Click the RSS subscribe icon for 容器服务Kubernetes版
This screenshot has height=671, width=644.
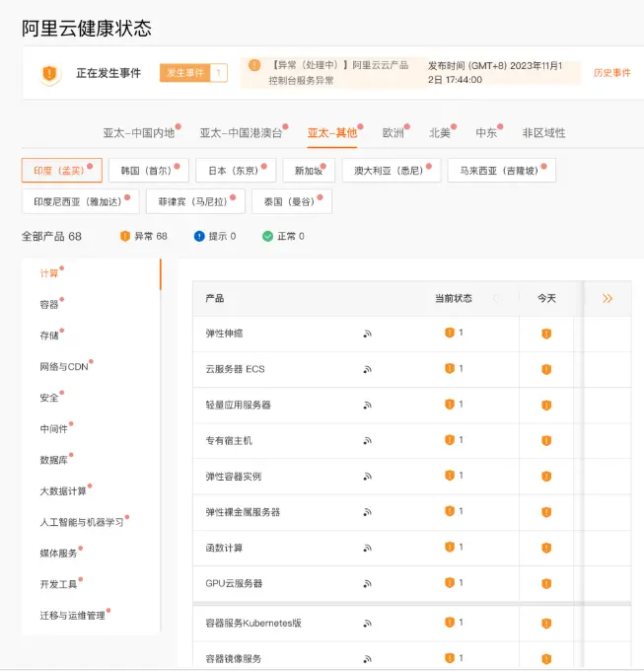[367, 624]
